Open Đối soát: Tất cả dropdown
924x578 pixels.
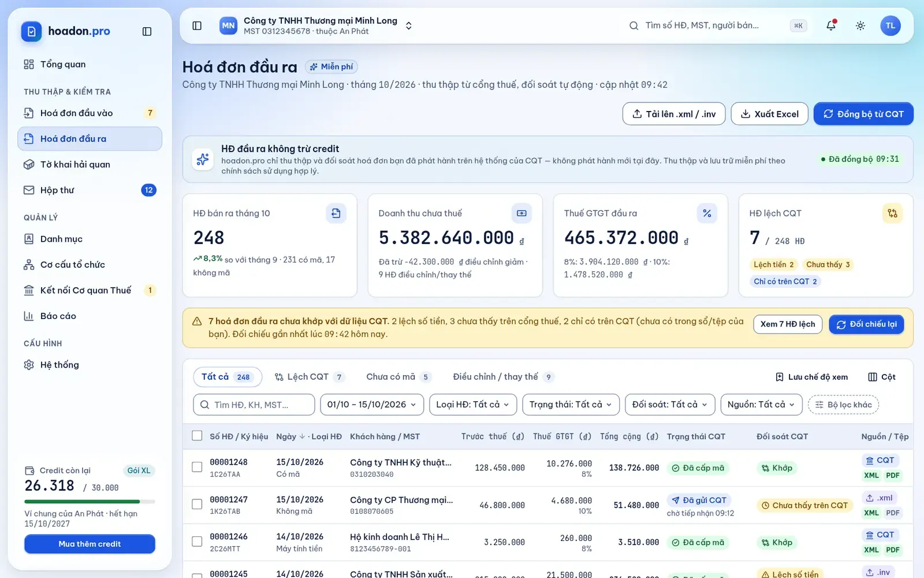[670, 405]
